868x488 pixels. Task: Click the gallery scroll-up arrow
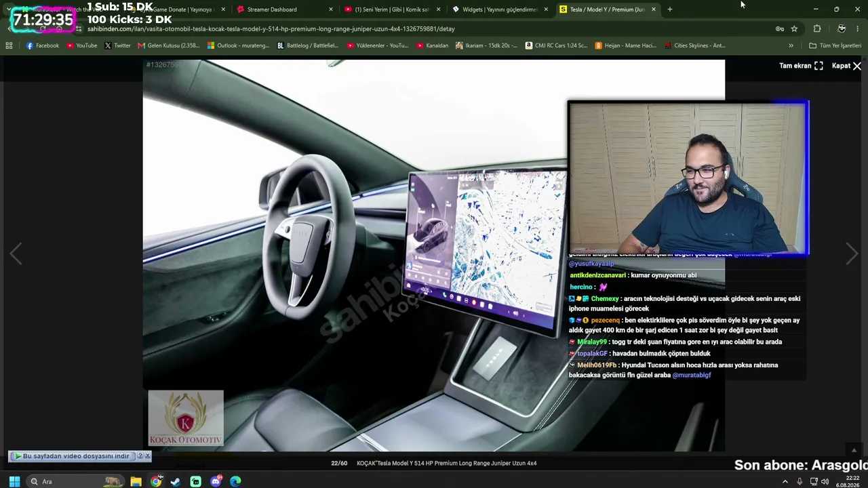click(x=854, y=449)
